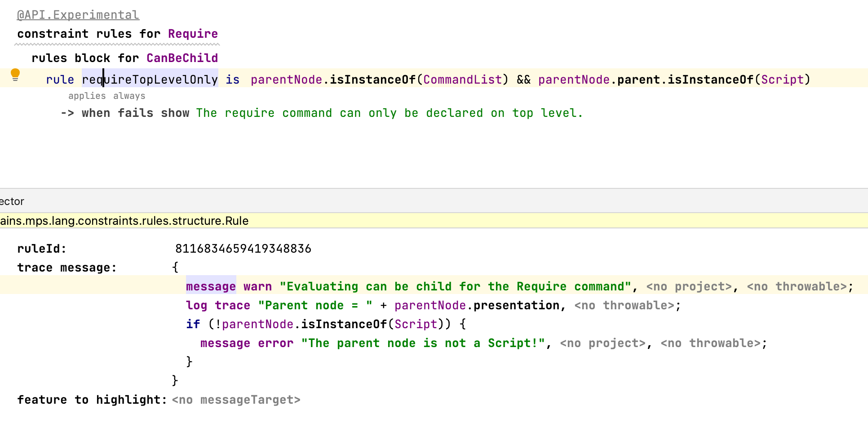The width and height of the screenshot is (868, 428).
Task: Click the ruleId value 8116834659419348836
Action: pos(243,248)
